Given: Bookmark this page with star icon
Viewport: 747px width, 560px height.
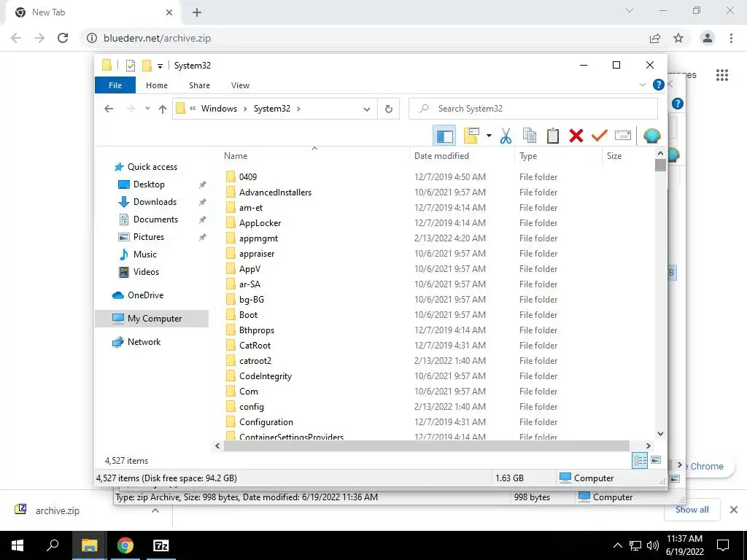Looking at the screenshot, I should tap(678, 38).
